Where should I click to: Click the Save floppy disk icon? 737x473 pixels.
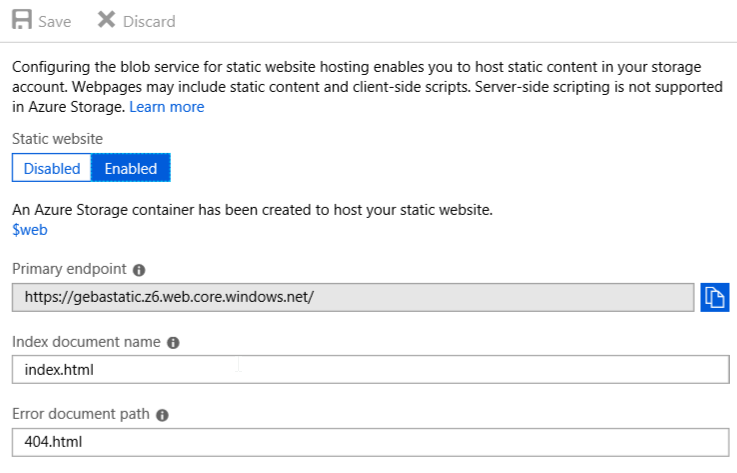(x=22, y=21)
